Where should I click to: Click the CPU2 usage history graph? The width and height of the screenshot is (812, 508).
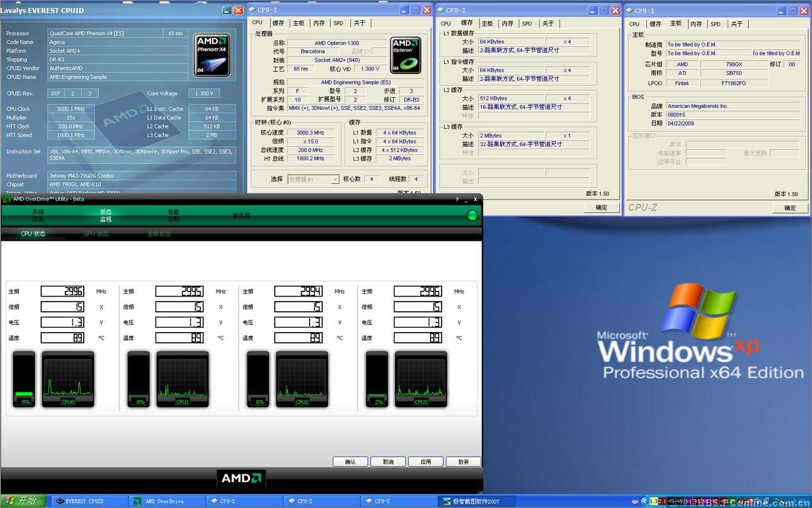pos(302,378)
